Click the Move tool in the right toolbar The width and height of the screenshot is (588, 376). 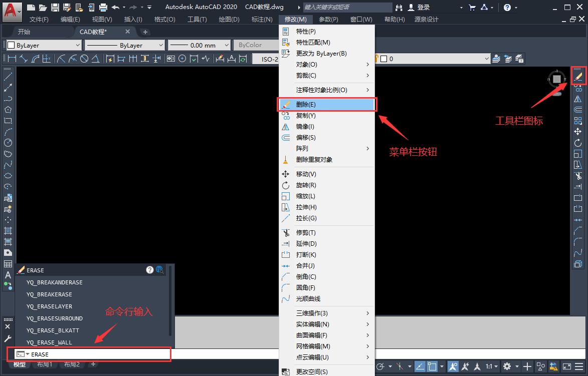(x=578, y=132)
